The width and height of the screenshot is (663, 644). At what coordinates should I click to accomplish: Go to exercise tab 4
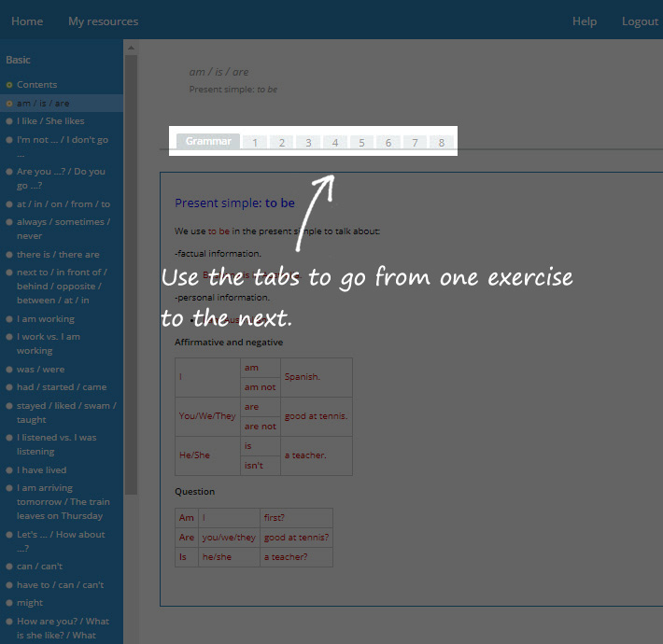pyautogui.click(x=335, y=143)
